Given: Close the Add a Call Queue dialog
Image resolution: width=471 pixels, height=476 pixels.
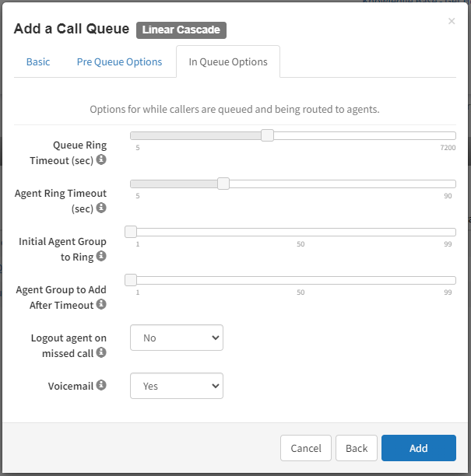Looking at the screenshot, I should click(x=452, y=21).
